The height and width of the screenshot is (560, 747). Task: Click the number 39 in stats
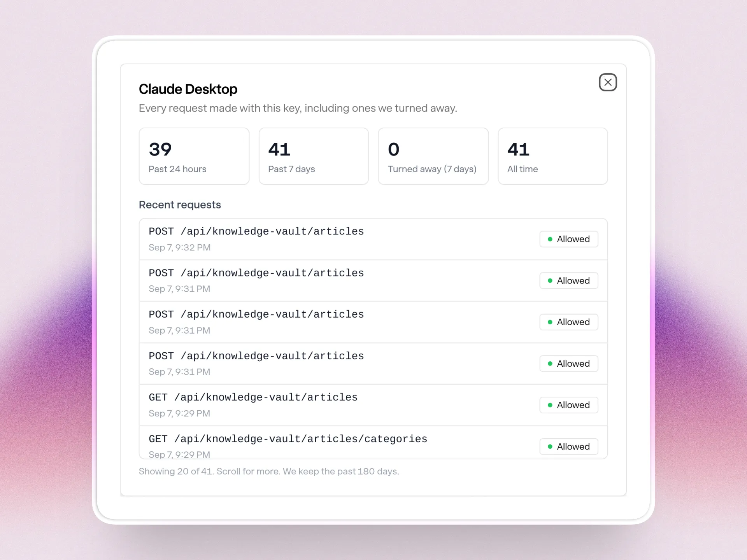coord(160,149)
